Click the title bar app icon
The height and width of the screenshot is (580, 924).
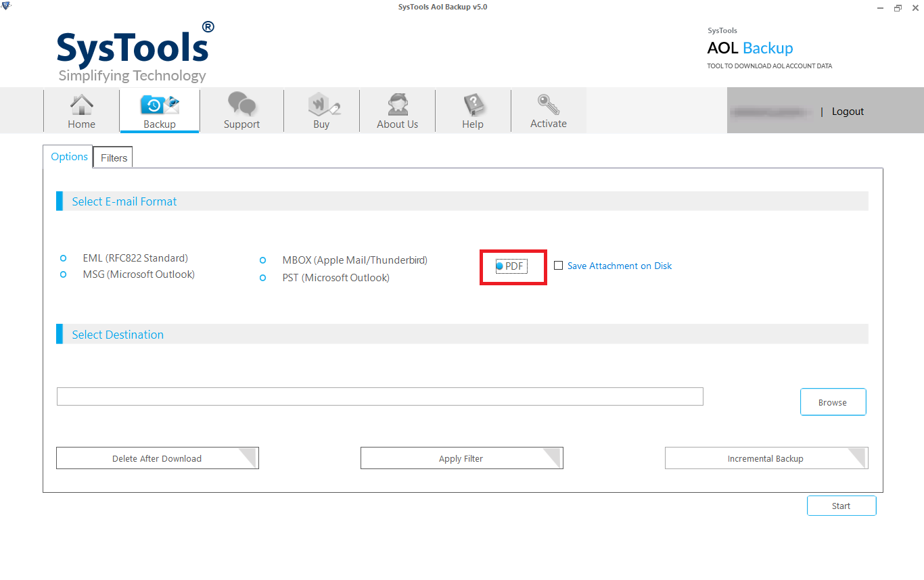point(6,7)
